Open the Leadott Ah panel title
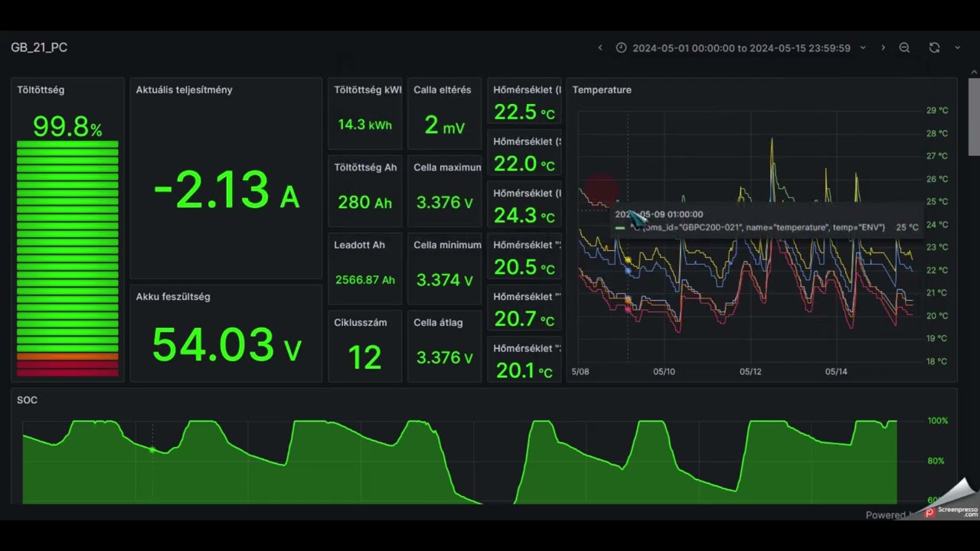980x551 pixels. pos(359,245)
